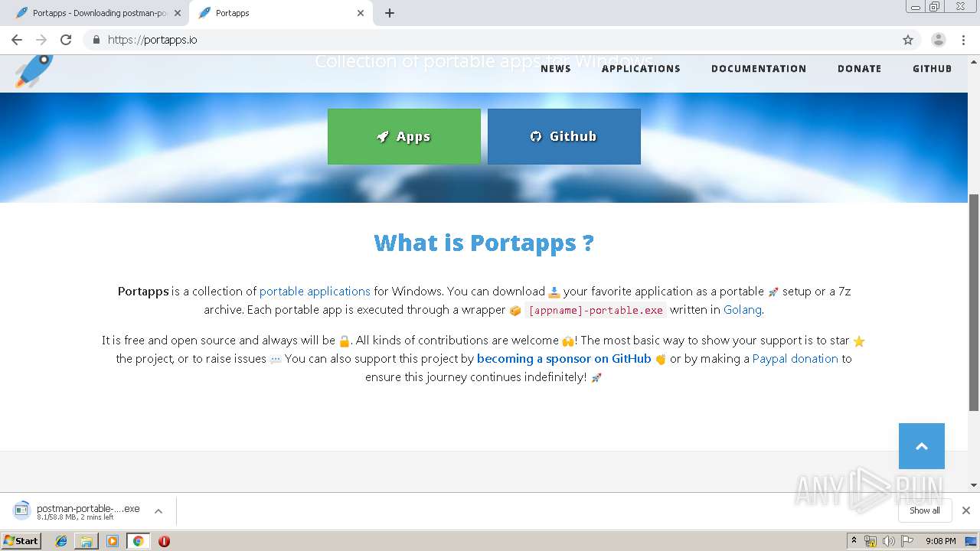Open a new tab with plus icon
The width and height of the screenshot is (980, 551).
pos(390,13)
